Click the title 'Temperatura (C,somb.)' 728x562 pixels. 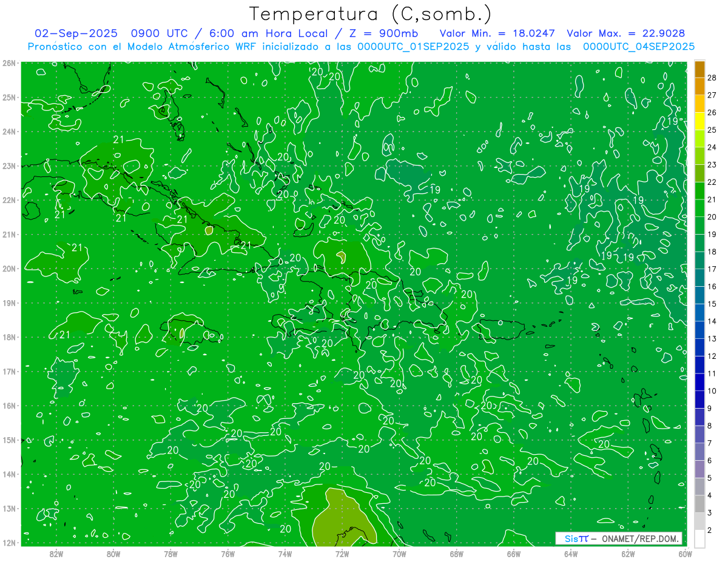pos(371,14)
